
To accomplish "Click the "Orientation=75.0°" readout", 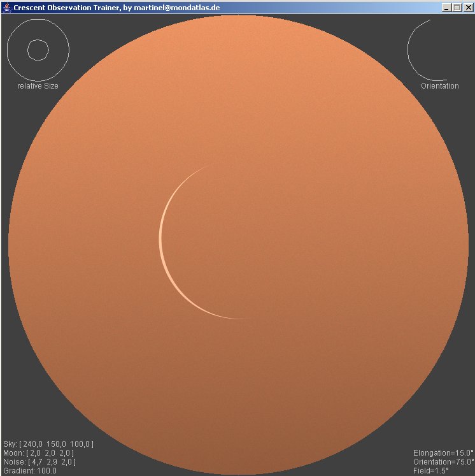I will [x=443, y=462].
